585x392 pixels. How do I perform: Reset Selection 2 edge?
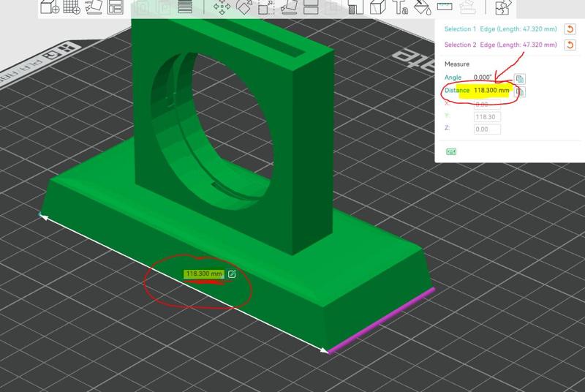(570, 45)
